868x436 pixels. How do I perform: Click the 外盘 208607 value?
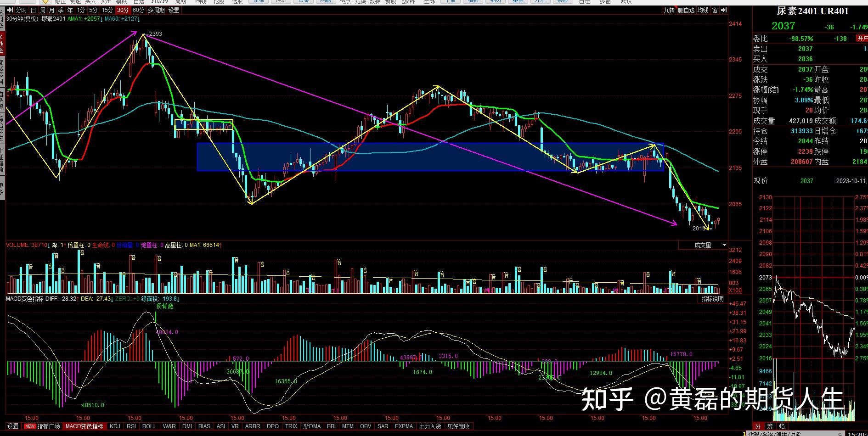click(x=802, y=162)
